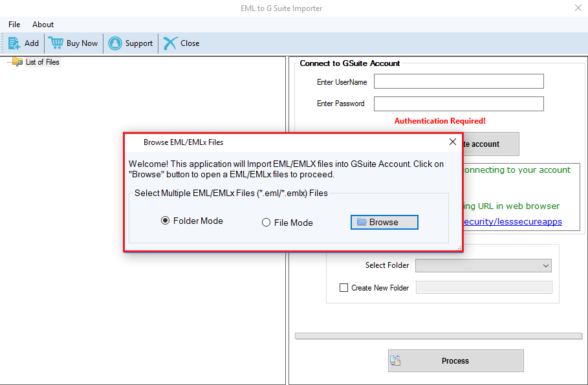Viewport: 588px width, 385px height.
Task: Click the Select Folder label
Action: [x=387, y=265]
